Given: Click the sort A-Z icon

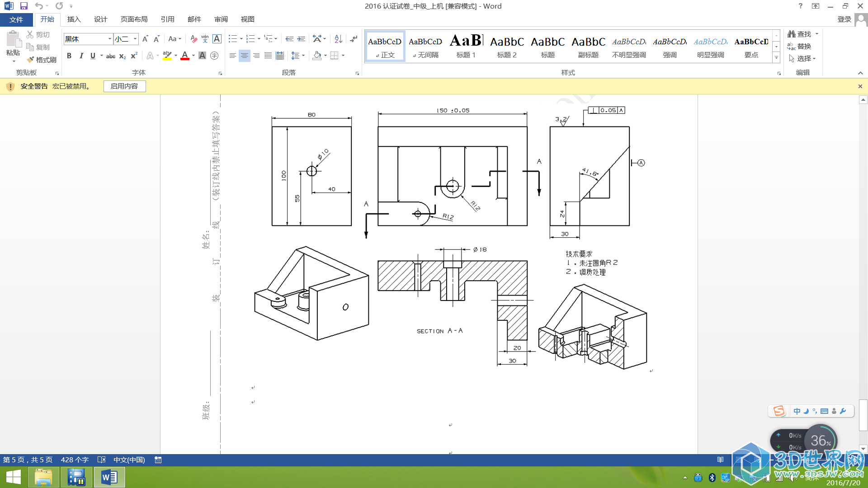Looking at the screenshot, I should tap(338, 39).
